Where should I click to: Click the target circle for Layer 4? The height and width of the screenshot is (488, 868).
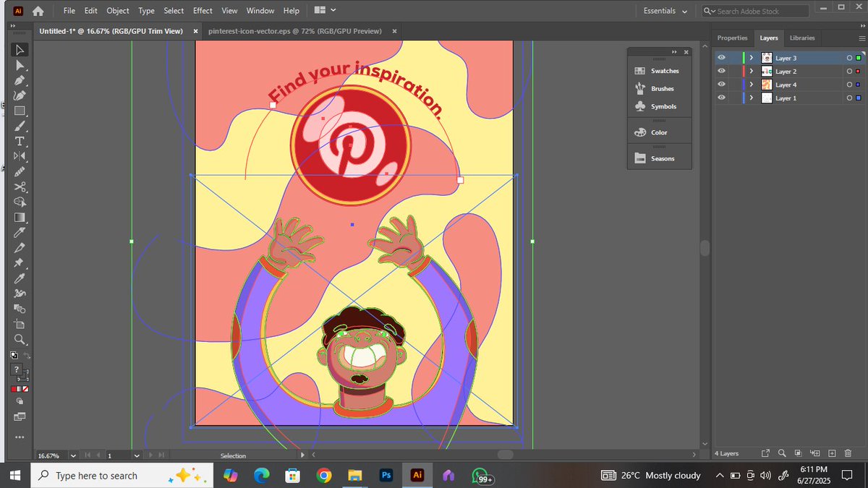click(849, 85)
